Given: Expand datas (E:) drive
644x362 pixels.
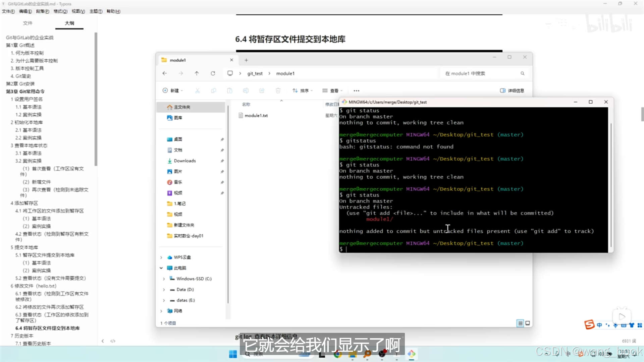Looking at the screenshot, I should [164, 300].
